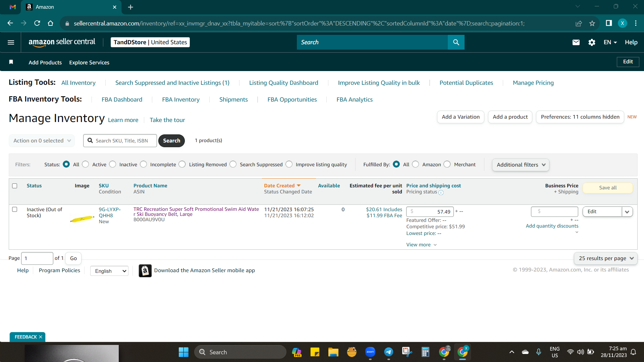Select Amazon under Fulfilled By
644x362 pixels.
tap(416, 164)
